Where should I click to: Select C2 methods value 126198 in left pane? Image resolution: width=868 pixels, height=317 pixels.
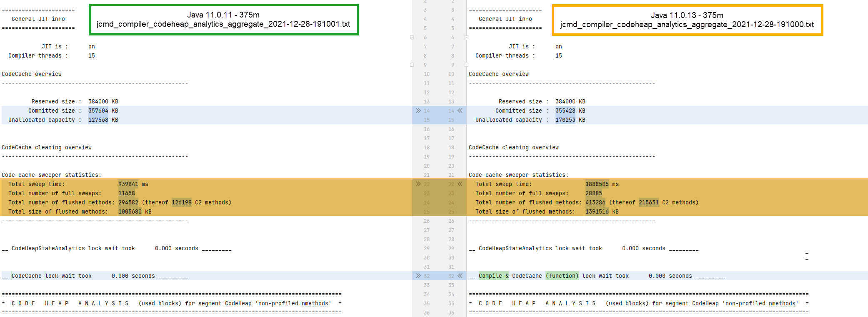(182, 202)
